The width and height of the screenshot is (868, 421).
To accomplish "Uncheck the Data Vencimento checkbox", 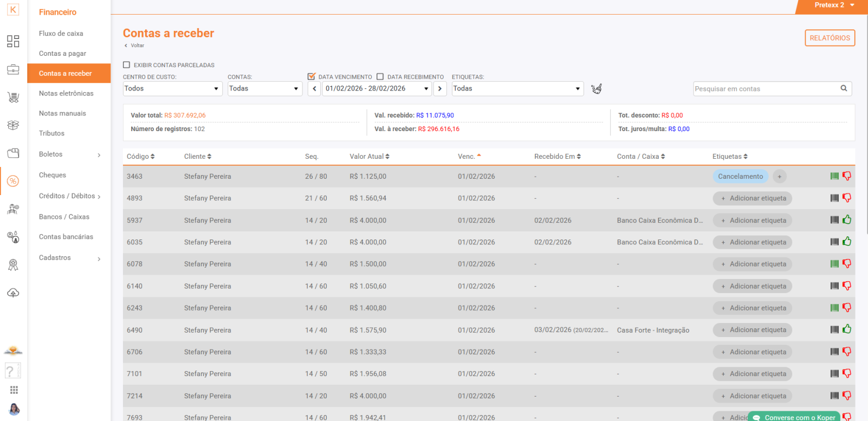I will (x=312, y=77).
